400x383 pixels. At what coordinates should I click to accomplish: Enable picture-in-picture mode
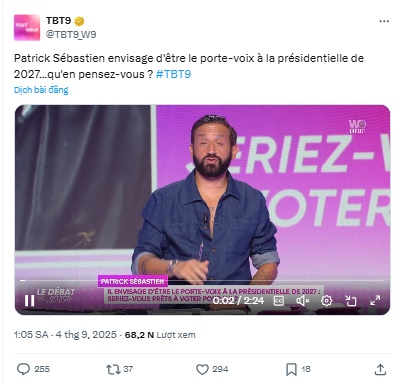[x=351, y=301]
